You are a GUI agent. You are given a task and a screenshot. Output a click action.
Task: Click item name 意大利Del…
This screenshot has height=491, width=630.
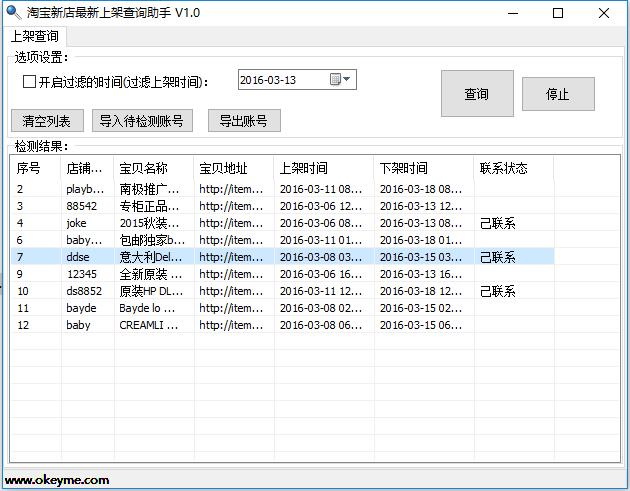tap(150, 257)
